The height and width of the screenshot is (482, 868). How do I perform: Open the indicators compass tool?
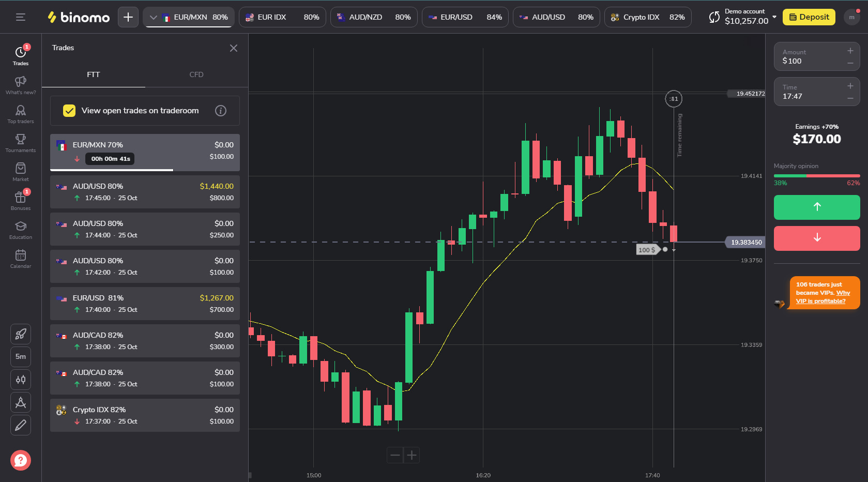tap(21, 402)
